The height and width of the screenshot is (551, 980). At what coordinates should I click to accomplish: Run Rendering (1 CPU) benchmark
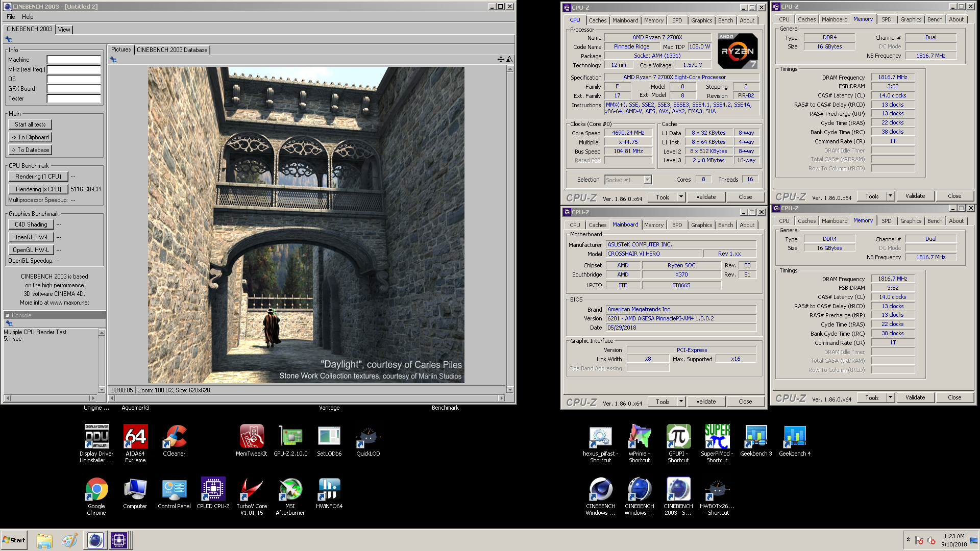pos(38,177)
